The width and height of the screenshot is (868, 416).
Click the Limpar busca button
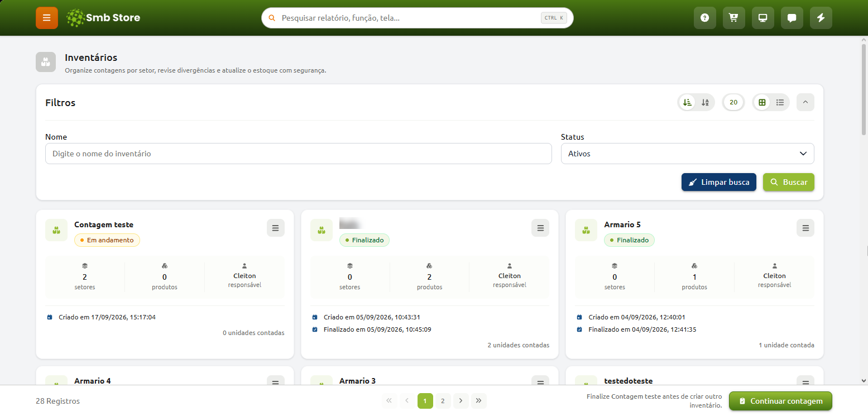(719, 182)
